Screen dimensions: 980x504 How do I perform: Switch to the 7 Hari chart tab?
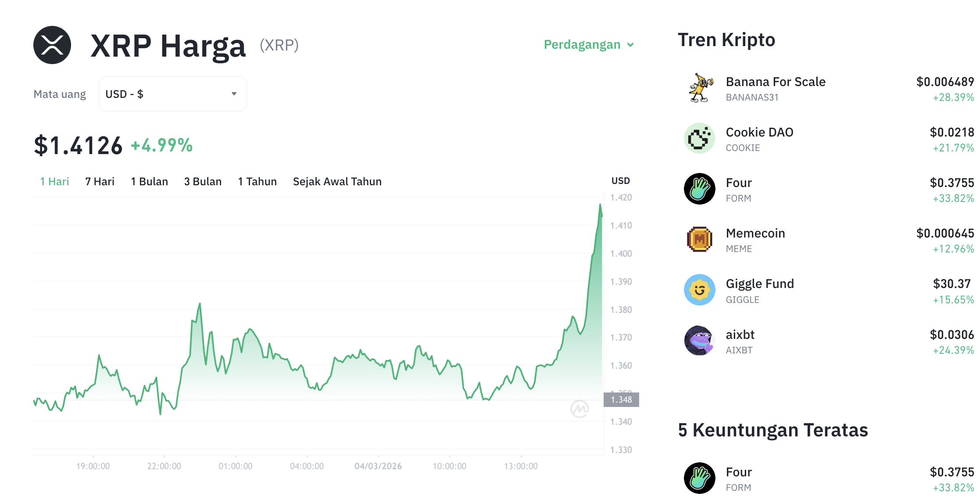100,181
